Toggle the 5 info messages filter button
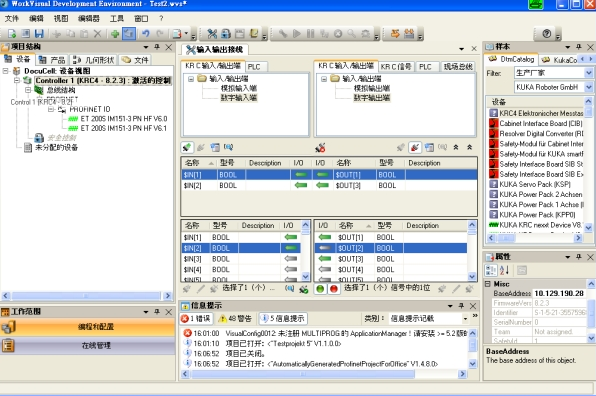This screenshot has width=596, height=396. point(283,318)
